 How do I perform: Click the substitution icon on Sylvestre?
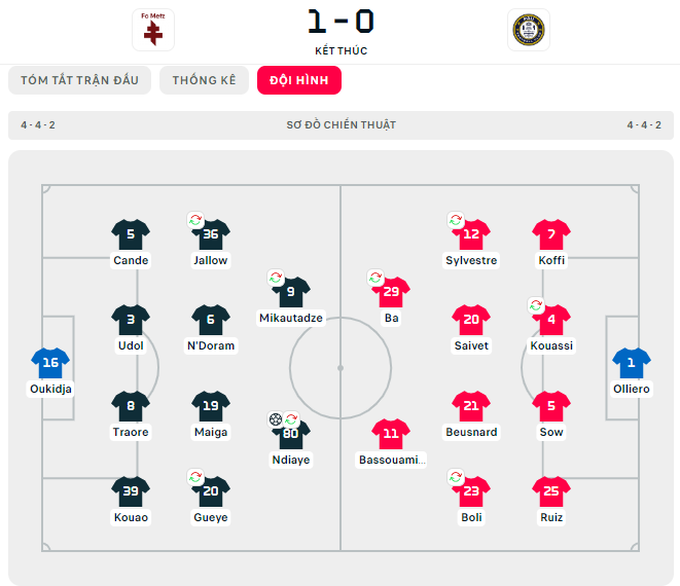[456, 220]
